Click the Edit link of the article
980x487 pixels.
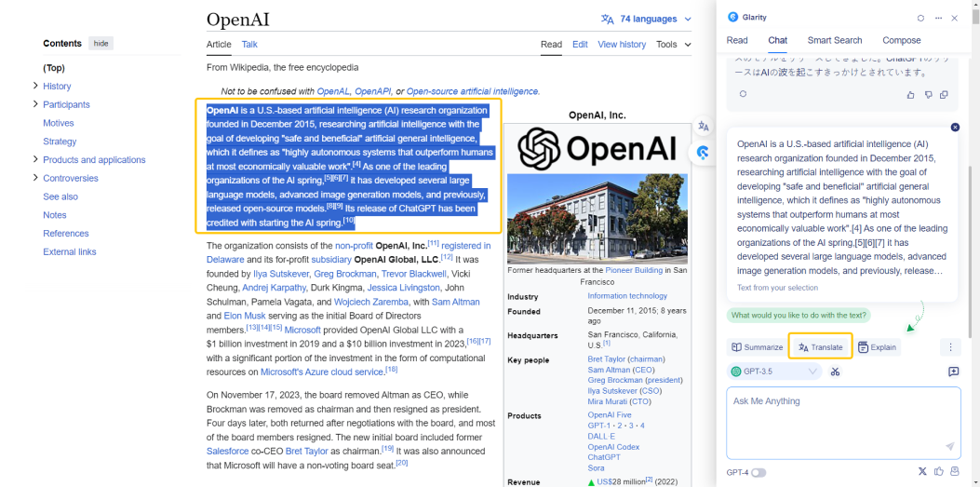coord(580,45)
